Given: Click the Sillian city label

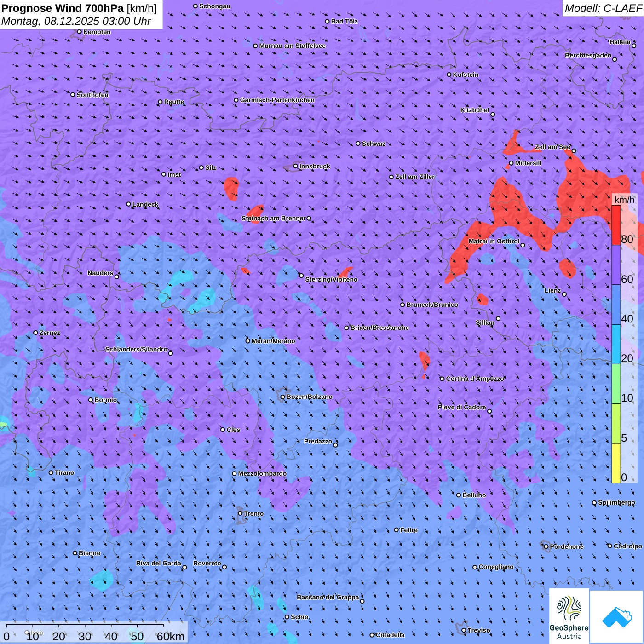Looking at the screenshot, I should [x=485, y=322].
